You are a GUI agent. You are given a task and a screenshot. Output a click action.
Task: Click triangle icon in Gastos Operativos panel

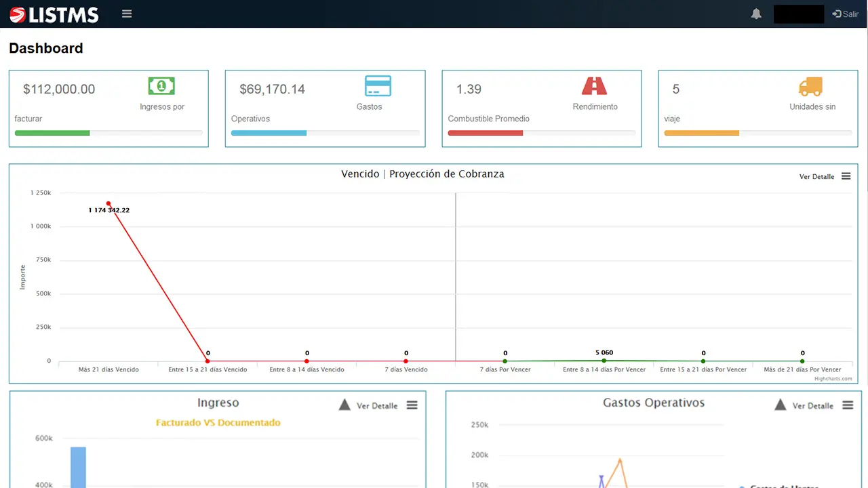click(781, 405)
